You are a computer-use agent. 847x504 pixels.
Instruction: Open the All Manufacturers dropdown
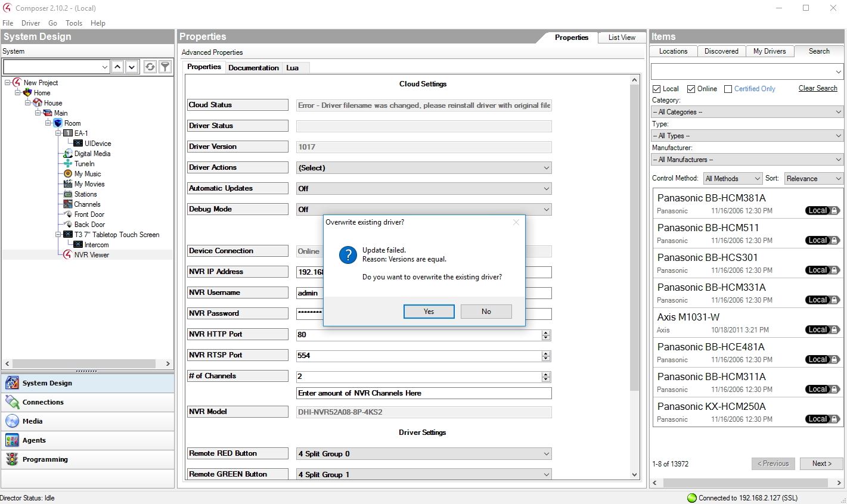[747, 160]
